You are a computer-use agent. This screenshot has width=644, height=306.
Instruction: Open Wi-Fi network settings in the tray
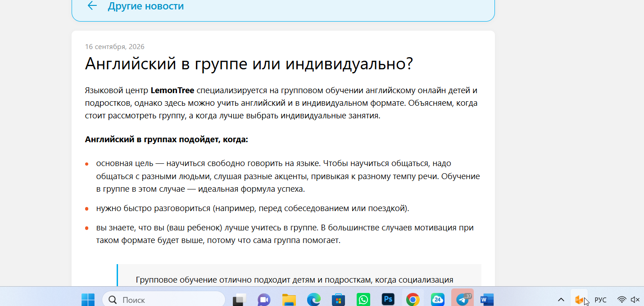622,300
